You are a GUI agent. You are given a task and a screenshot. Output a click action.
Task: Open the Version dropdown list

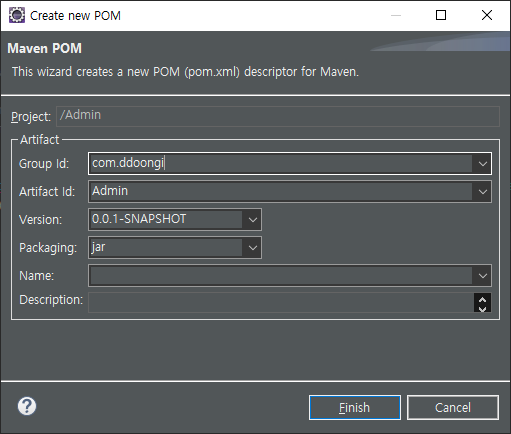tap(252, 220)
